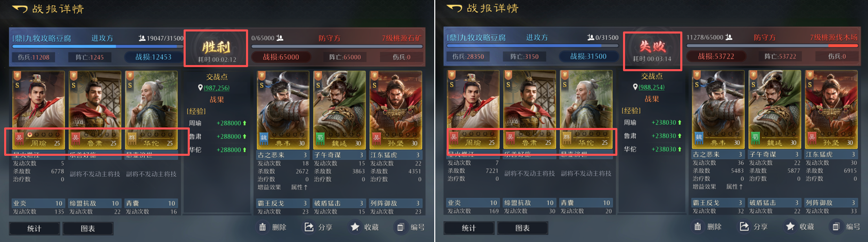
Task: Click 编号 icon in victory report
Action: tap(401, 227)
